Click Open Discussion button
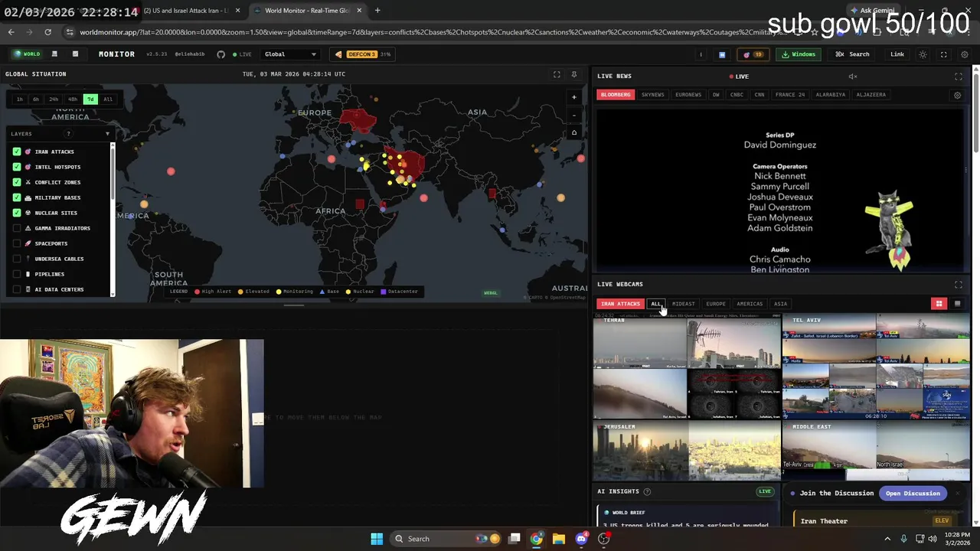The width and height of the screenshot is (980, 551). point(913,494)
